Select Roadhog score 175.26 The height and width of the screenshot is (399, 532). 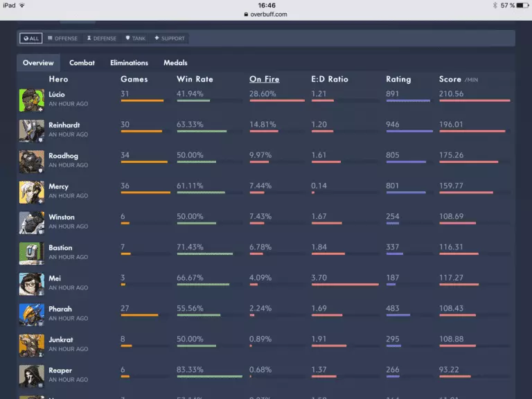[451, 155]
